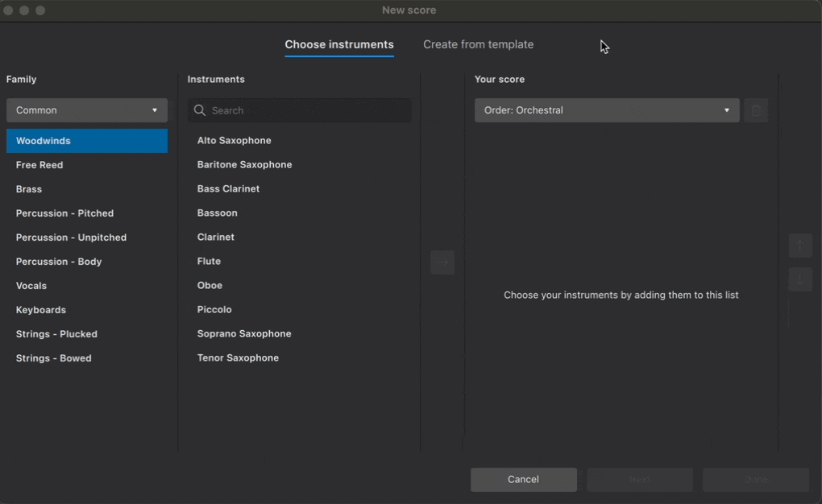Switch to Create from template tab
The height and width of the screenshot is (504, 822).
coord(478,45)
